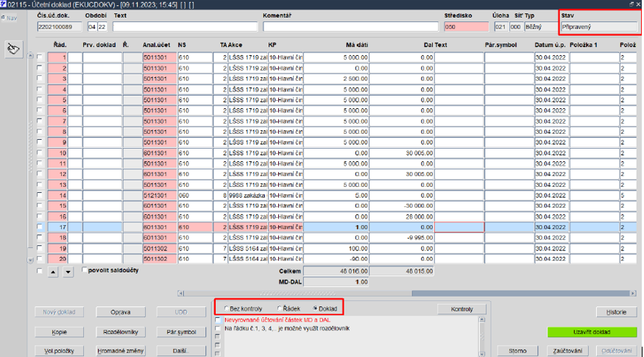Tick the checkbox for row 20
This screenshot has width=644, height=357.
[40, 258]
